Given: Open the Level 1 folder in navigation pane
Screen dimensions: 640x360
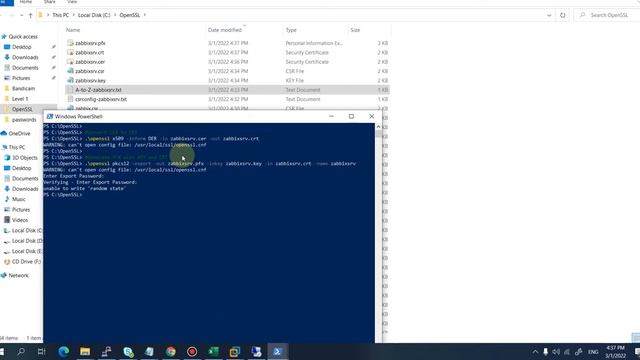Looking at the screenshot, I should (x=20, y=99).
